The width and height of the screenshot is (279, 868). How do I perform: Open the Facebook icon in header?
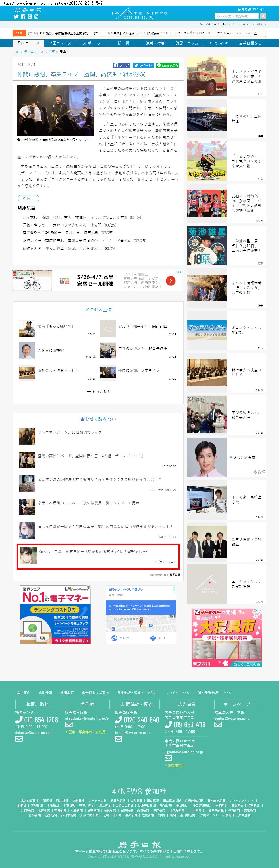coord(23,16)
